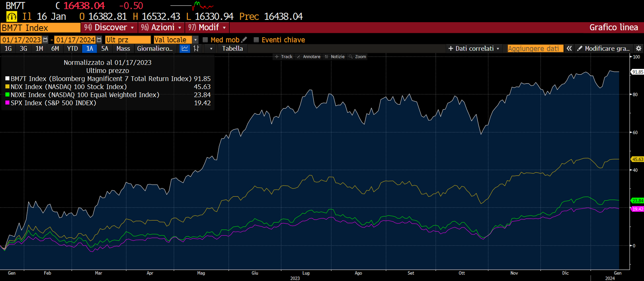Click the Aggiungere dati input field

point(535,48)
